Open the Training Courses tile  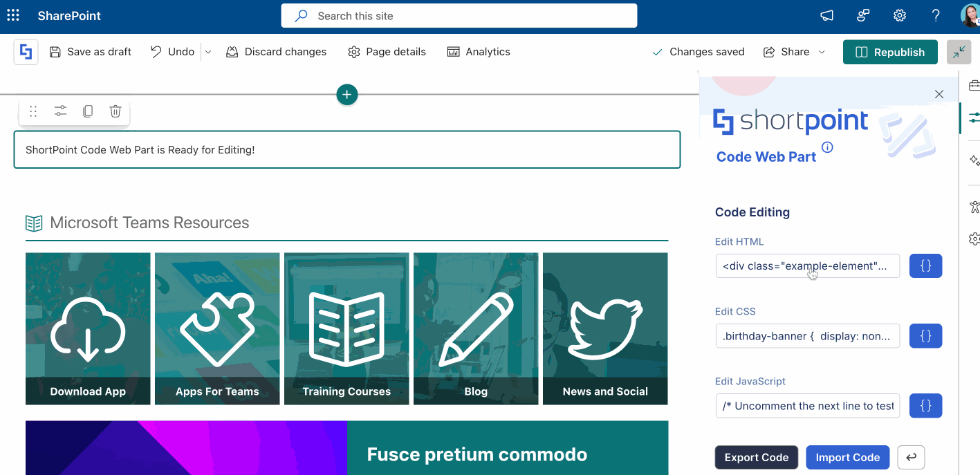point(346,328)
